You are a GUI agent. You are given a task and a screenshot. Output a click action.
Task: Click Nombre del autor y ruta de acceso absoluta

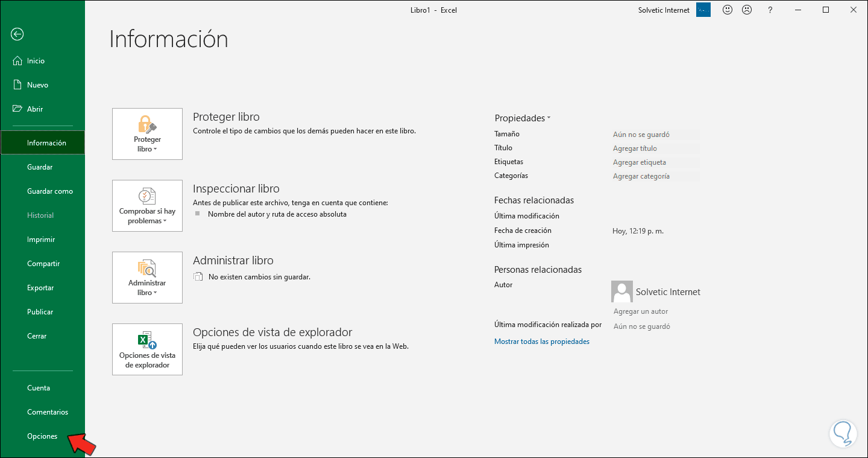click(277, 214)
